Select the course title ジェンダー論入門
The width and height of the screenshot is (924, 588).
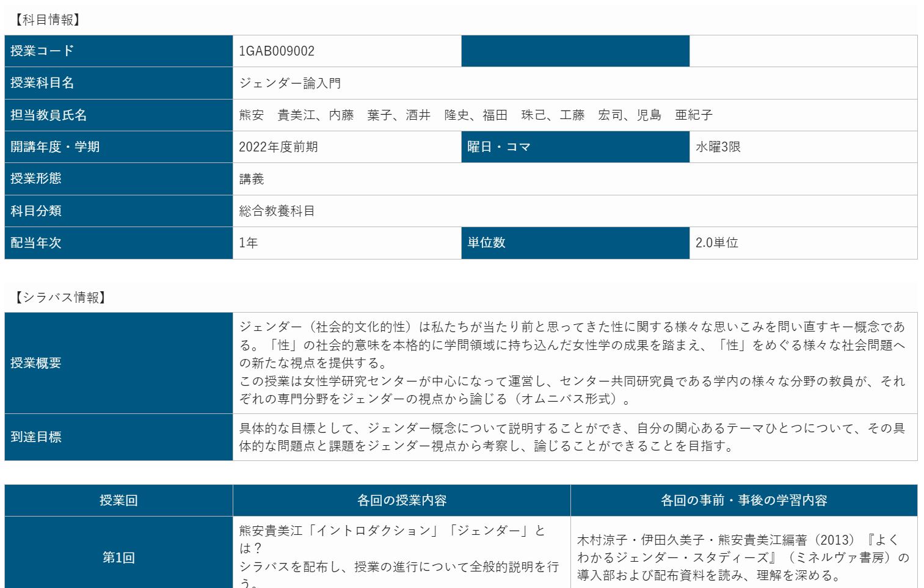(289, 83)
